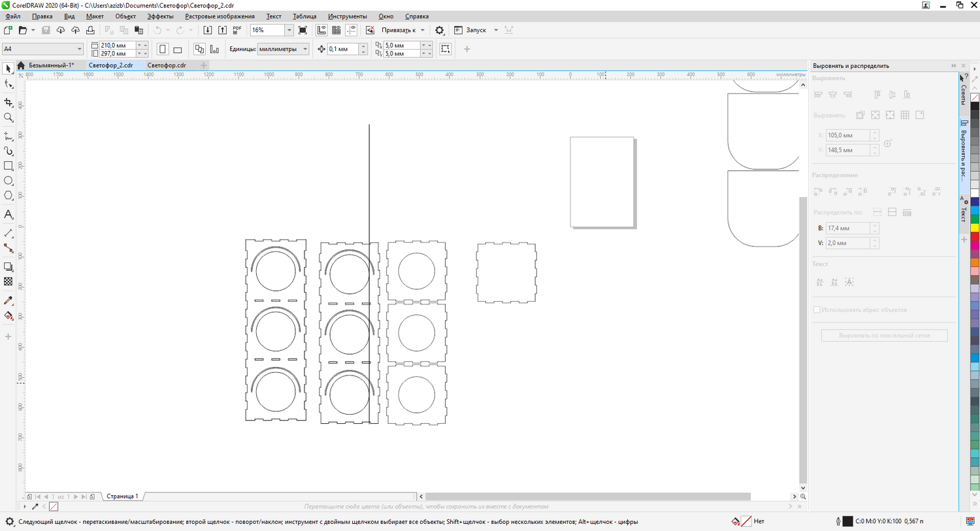Select the Transparency checkerboard tool
Image resolution: width=980 pixels, height=531 pixels.
tap(8, 282)
